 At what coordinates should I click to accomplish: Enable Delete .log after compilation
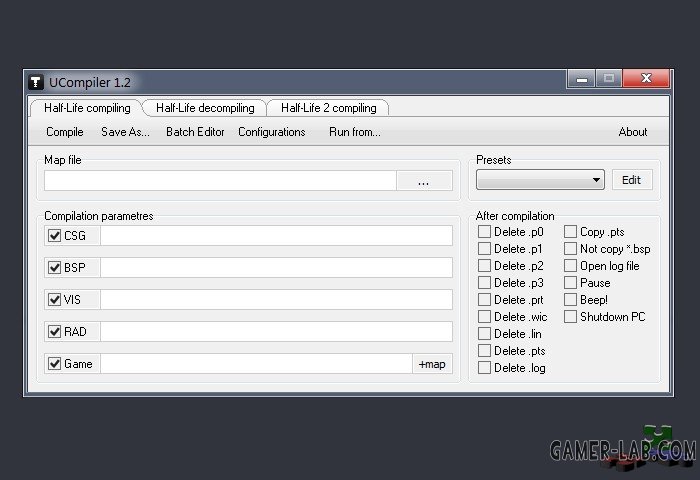point(484,367)
